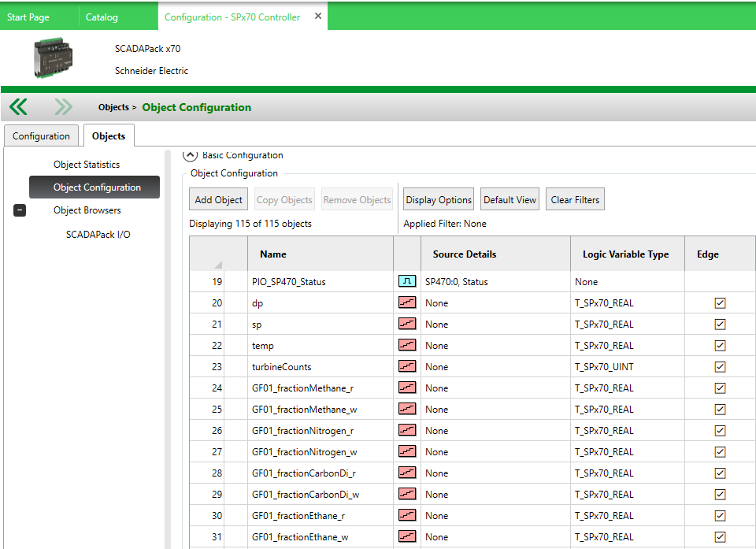This screenshot has width=756, height=549.
Task: Collapse the Object Browsers tree node
Action: pyautogui.click(x=20, y=210)
